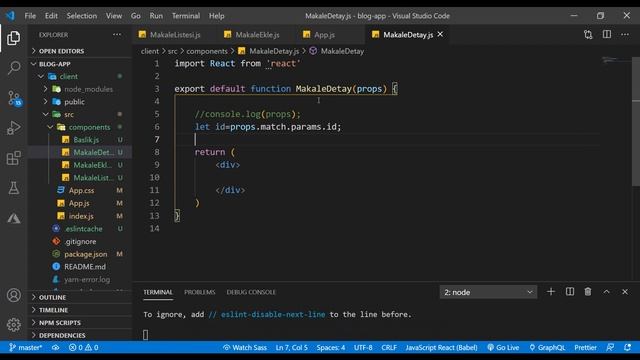Click Prettier status bar item
The width and height of the screenshot is (640, 360).
tap(585, 347)
